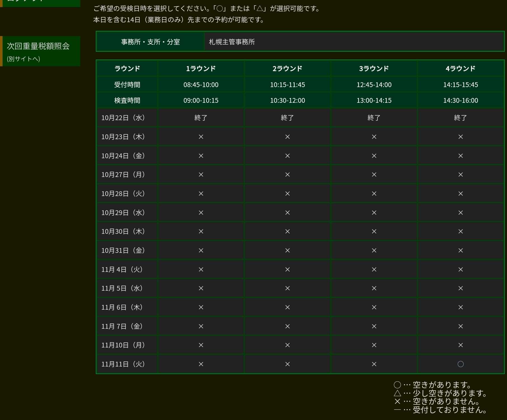Viewport: 507px width, 420px height.
Task: Click the 11月11日（火） date row label
Action: click(123, 364)
